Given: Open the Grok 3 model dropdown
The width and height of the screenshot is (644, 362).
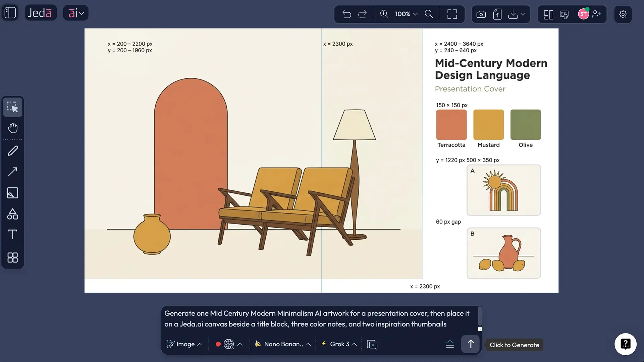Looking at the screenshot, I should pyautogui.click(x=339, y=344).
